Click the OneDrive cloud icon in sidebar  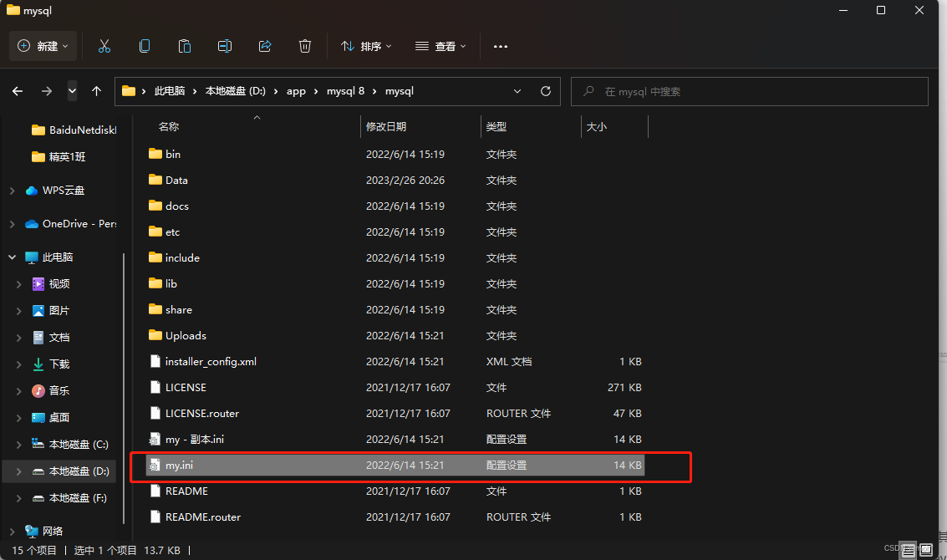[32, 223]
